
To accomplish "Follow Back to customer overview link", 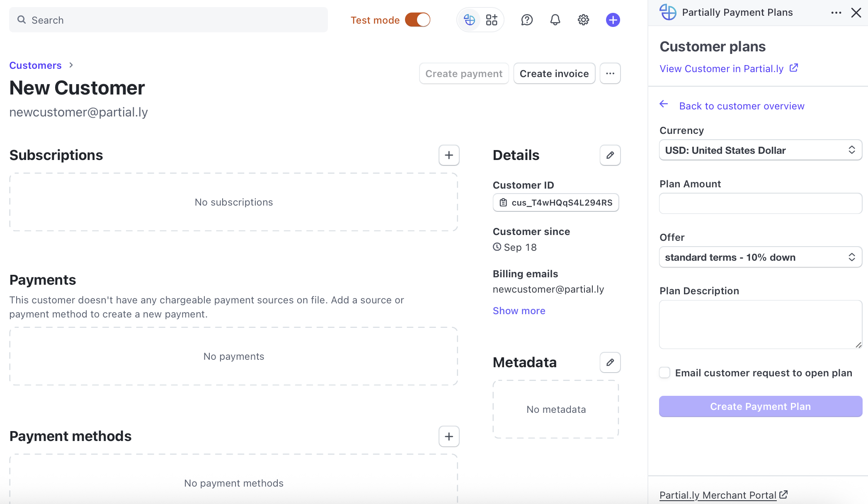I will click(741, 106).
